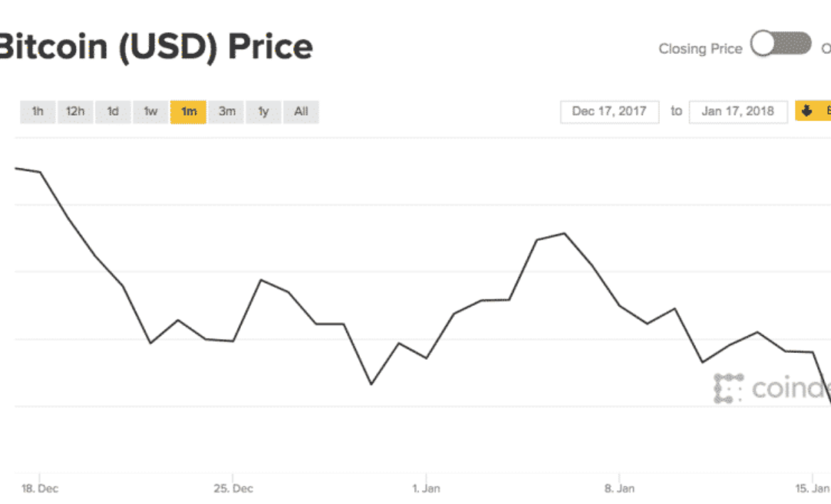
Task: Click the yellow export download icon
Action: 807,111
